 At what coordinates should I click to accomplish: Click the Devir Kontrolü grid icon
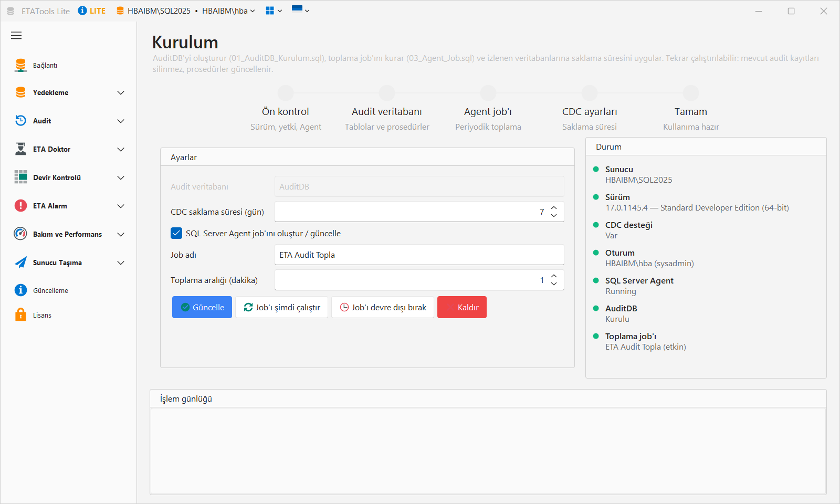point(20,177)
